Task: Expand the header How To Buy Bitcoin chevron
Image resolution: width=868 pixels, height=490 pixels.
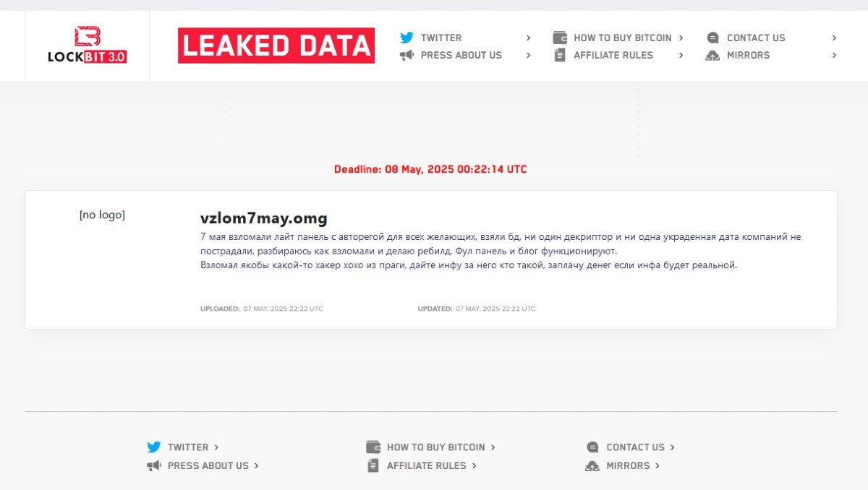Action: [681, 38]
